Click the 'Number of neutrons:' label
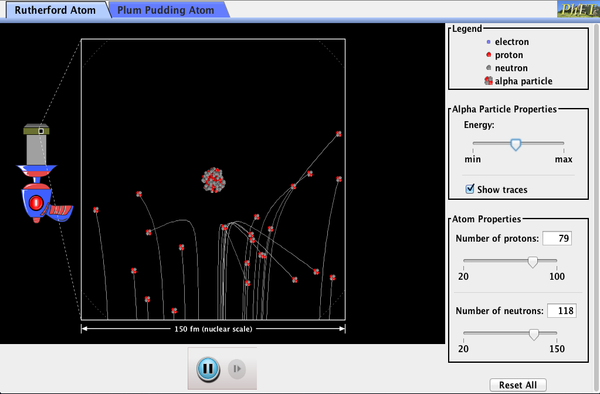This screenshot has width=600, height=394. coord(499,311)
